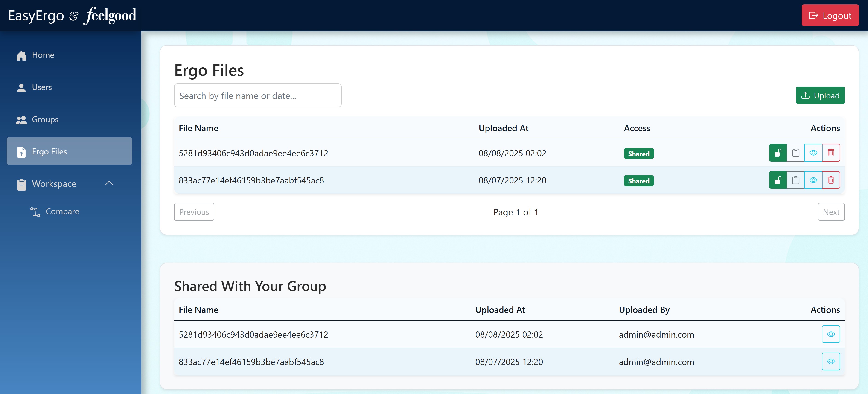Copy clipboard icon for file 5281d93406c943d0adae9ee4ee6c3712
The image size is (868, 394).
click(795, 153)
